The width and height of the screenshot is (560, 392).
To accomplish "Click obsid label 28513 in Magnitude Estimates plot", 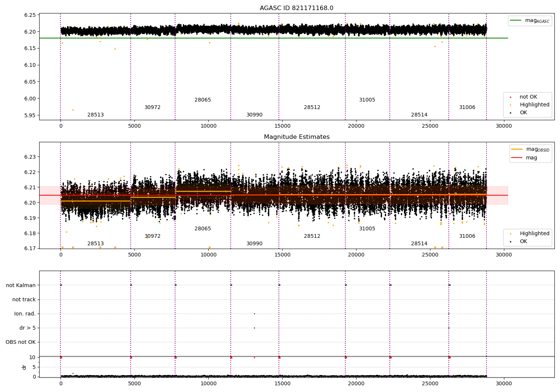I will point(96,244).
